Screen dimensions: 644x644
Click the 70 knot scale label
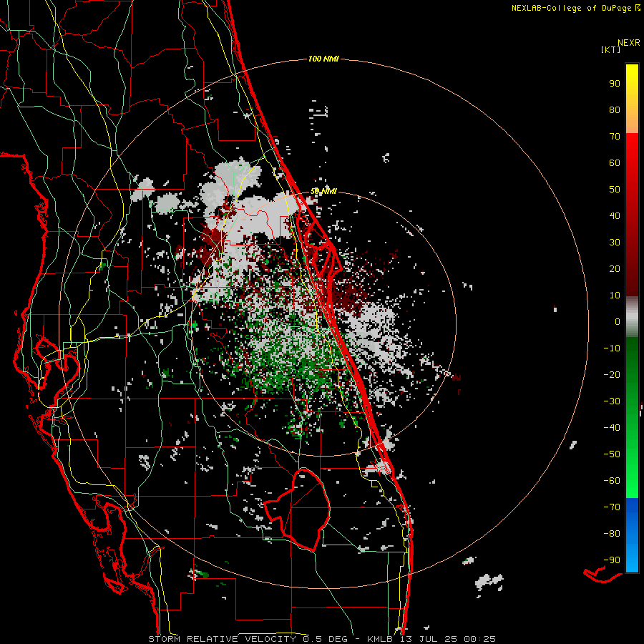[x=615, y=137]
